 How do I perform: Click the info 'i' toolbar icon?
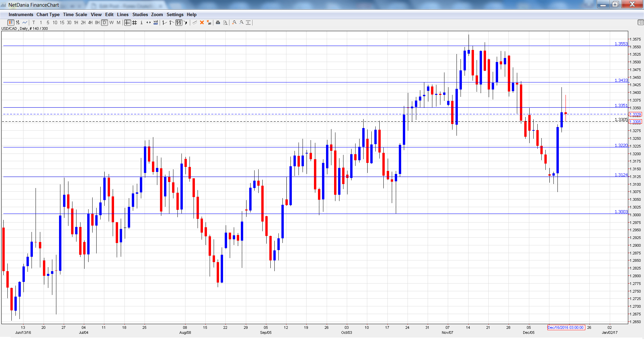[142, 22]
